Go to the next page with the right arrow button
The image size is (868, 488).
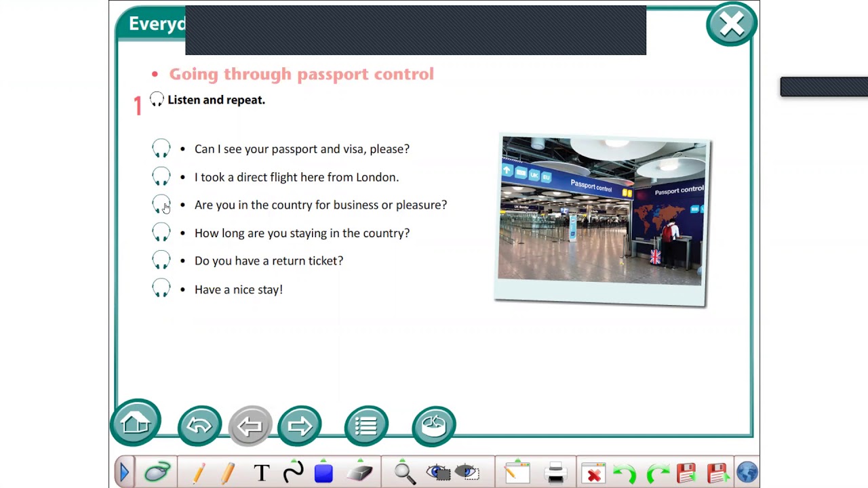click(x=300, y=426)
